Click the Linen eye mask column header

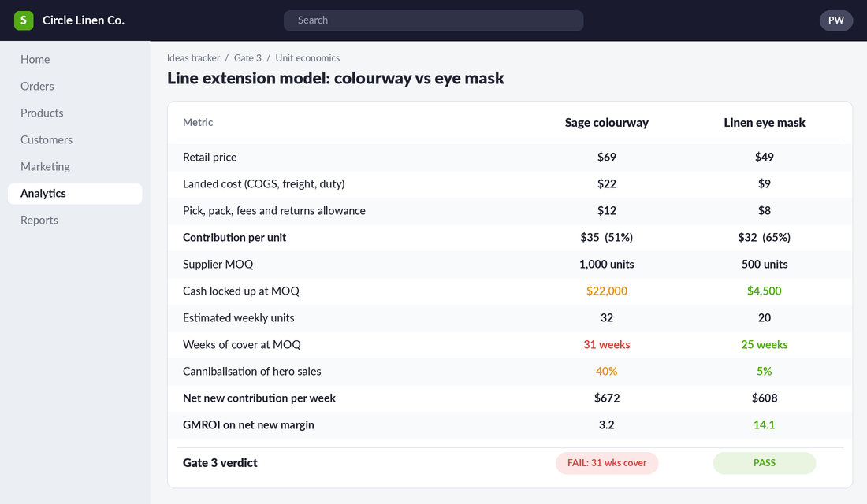click(765, 123)
